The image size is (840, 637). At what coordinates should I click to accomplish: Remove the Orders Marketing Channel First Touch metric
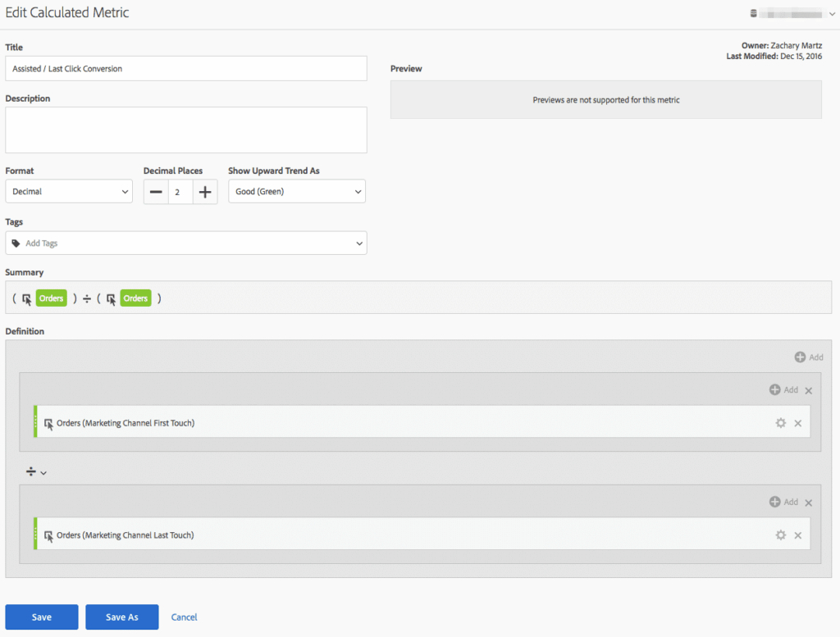pos(797,423)
